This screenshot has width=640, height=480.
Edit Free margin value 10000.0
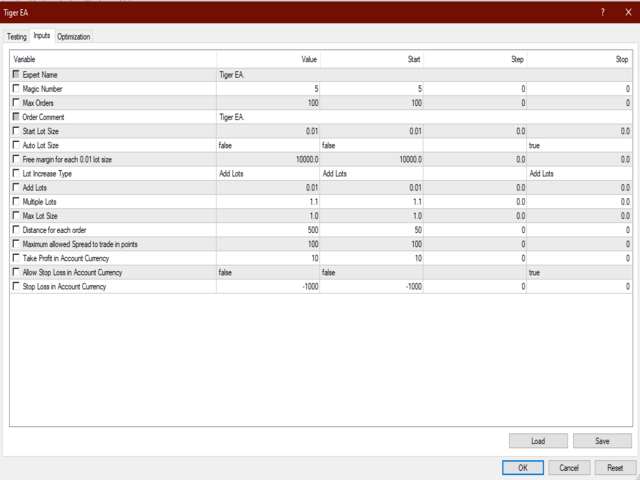(268, 159)
